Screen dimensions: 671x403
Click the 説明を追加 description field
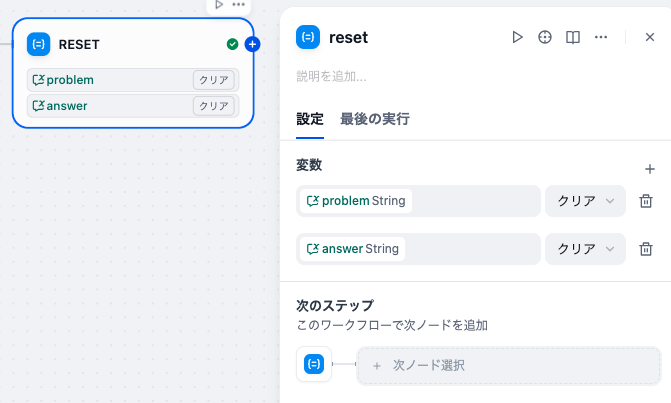coord(331,77)
